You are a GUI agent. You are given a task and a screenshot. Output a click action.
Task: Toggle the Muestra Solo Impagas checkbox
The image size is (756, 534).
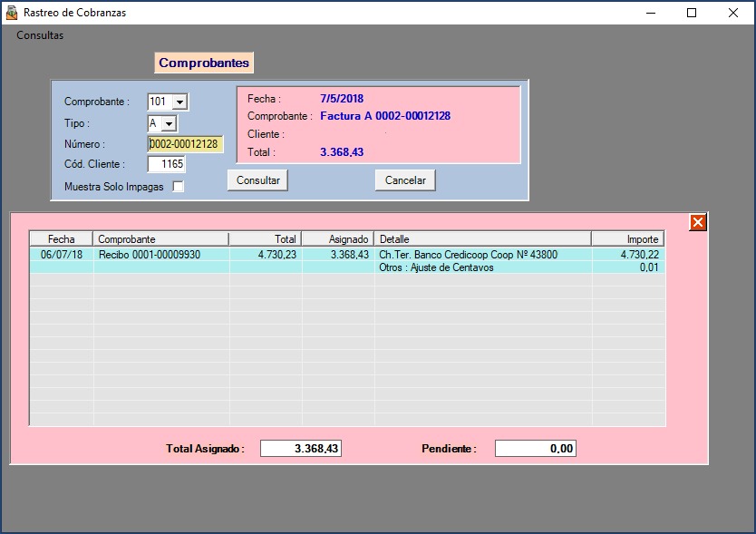pyautogui.click(x=179, y=187)
